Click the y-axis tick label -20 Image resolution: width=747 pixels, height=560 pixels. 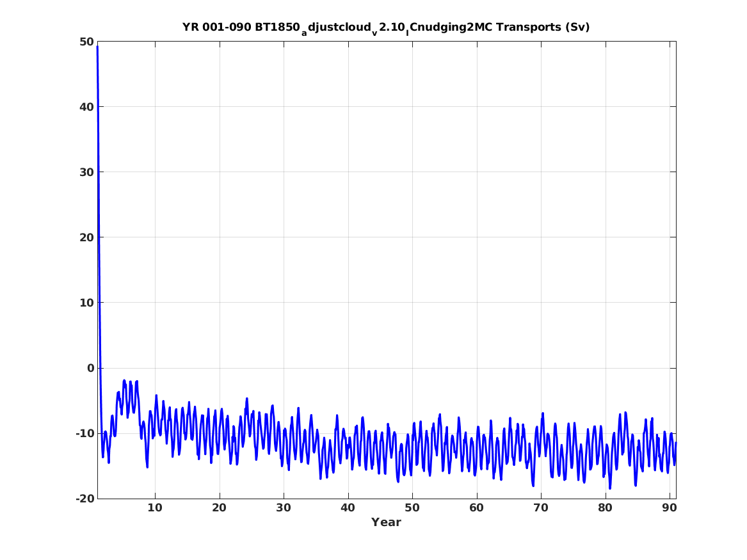point(84,499)
